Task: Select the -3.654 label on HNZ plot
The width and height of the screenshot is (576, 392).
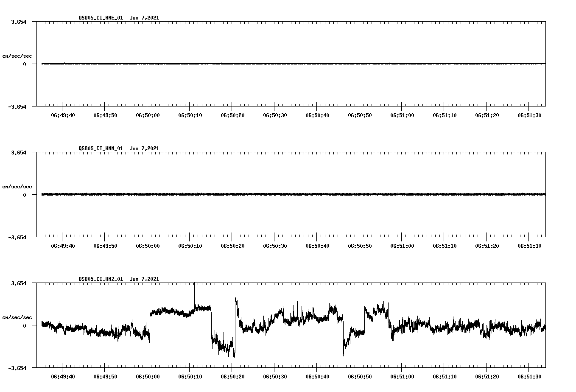Action: 17,368
